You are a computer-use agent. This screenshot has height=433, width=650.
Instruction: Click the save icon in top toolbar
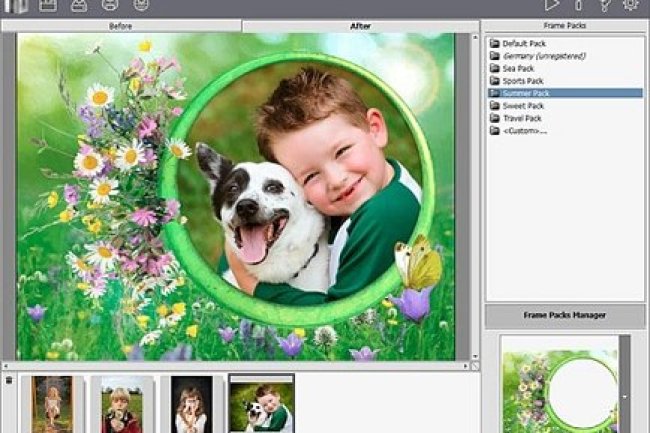pos(47,5)
